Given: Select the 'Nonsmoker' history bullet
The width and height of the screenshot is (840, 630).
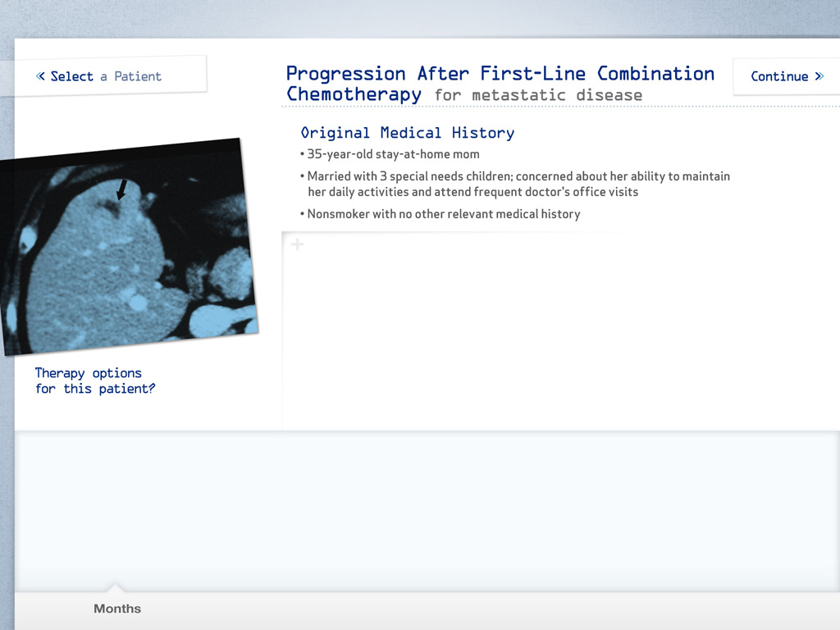Looking at the screenshot, I should click(x=443, y=214).
